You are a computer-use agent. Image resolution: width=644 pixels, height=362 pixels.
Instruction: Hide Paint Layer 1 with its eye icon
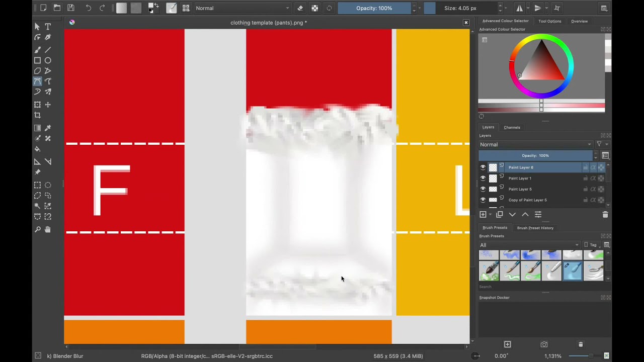[x=483, y=178]
